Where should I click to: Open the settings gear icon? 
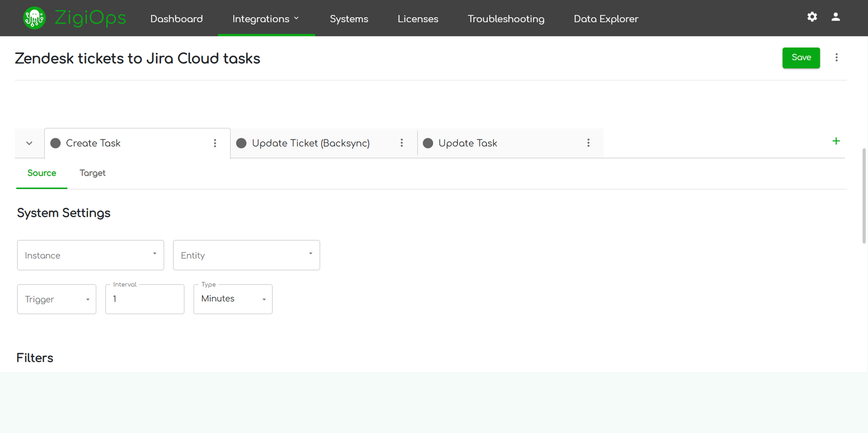[812, 17]
